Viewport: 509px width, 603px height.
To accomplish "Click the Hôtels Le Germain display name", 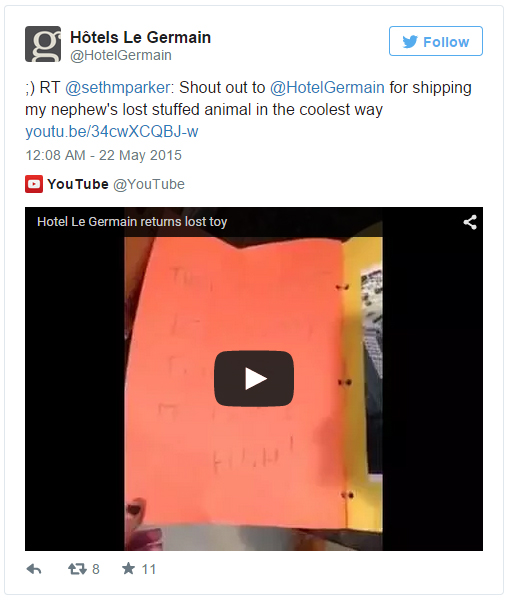I will 140,37.
